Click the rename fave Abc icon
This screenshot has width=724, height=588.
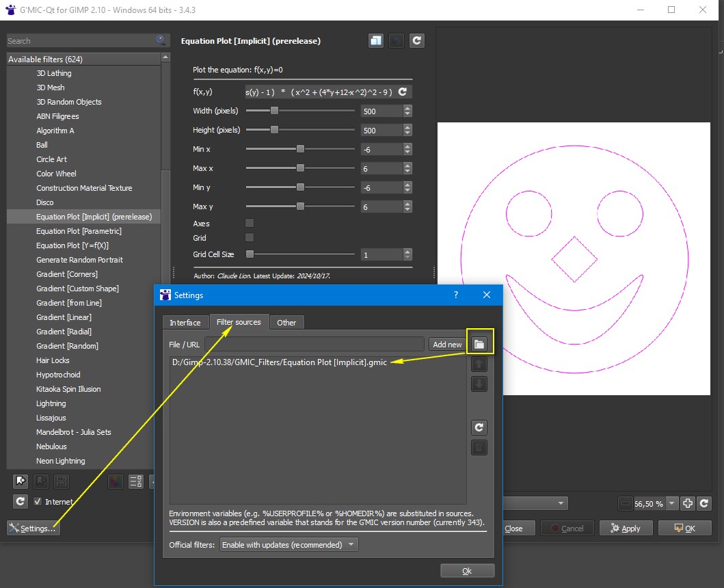(x=62, y=481)
